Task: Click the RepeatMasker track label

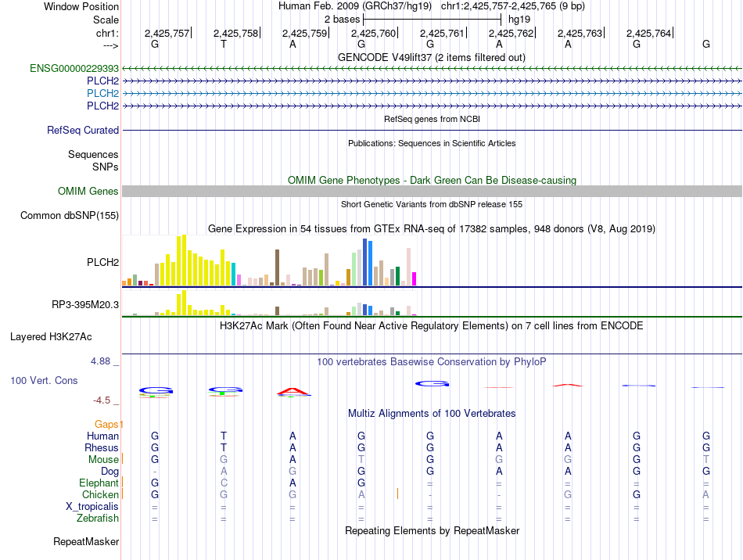Action: (86, 541)
